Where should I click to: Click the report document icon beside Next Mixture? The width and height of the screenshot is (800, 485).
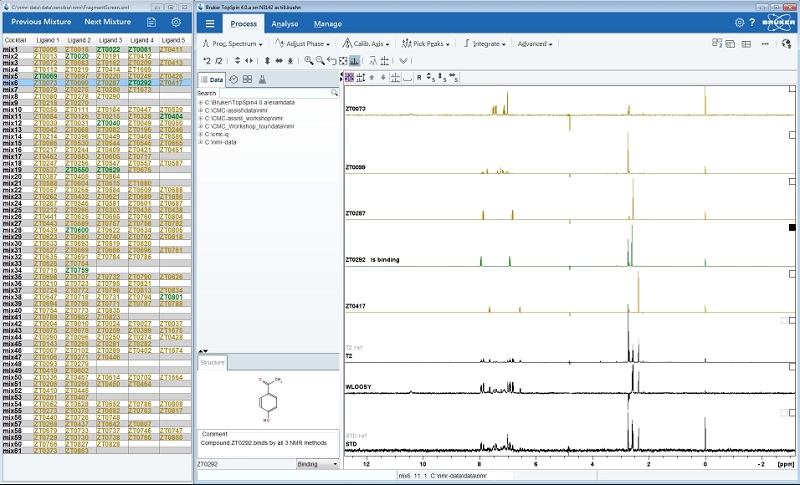click(151, 22)
